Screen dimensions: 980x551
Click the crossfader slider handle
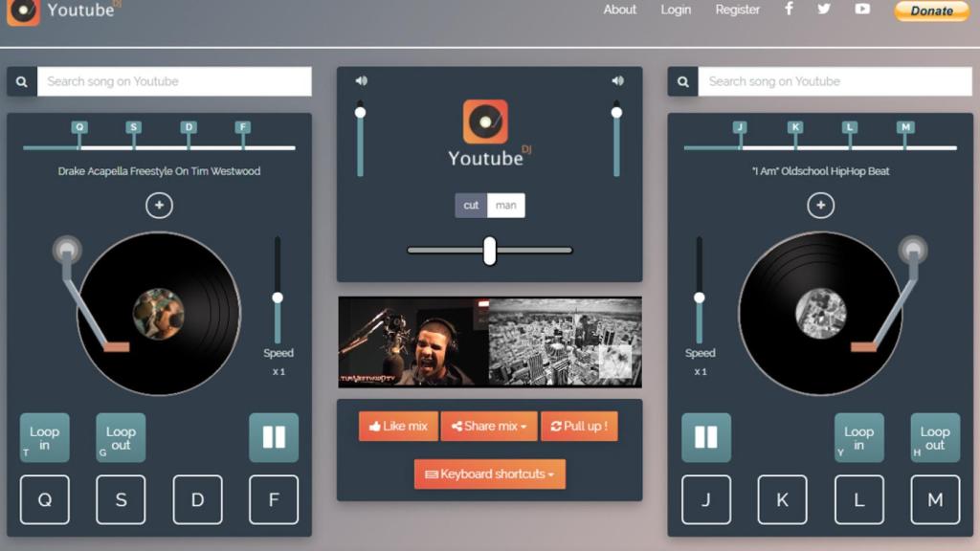(490, 251)
